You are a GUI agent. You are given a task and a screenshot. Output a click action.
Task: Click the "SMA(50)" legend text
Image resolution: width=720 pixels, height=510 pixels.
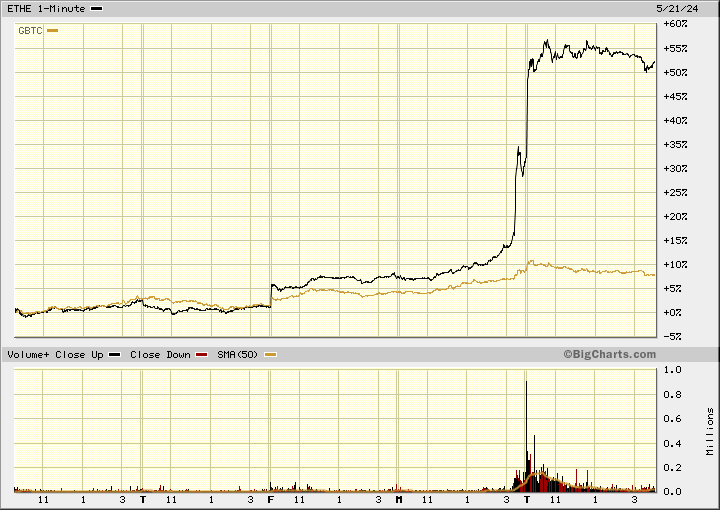pos(237,355)
